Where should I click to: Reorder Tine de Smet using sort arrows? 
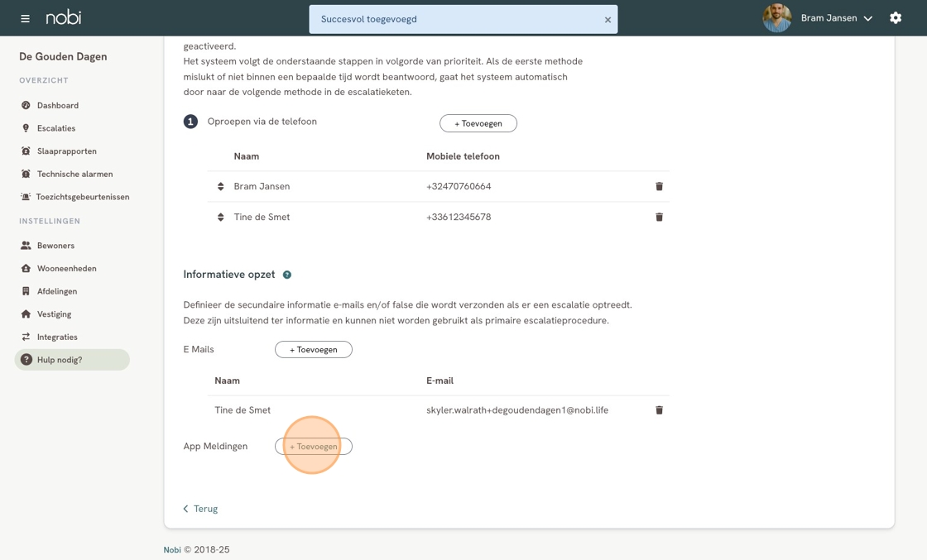click(221, 218)
